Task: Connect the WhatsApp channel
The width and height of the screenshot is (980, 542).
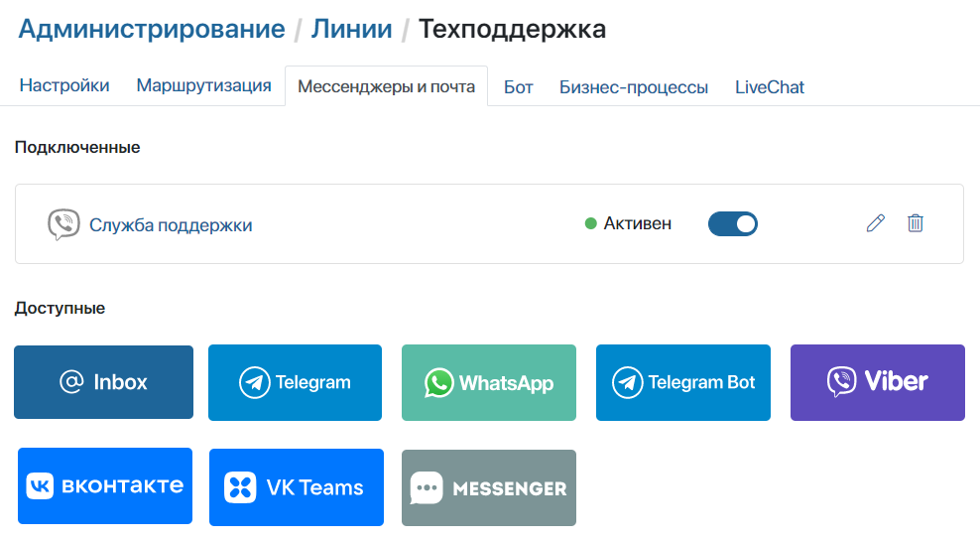Action: click(489, 382)
